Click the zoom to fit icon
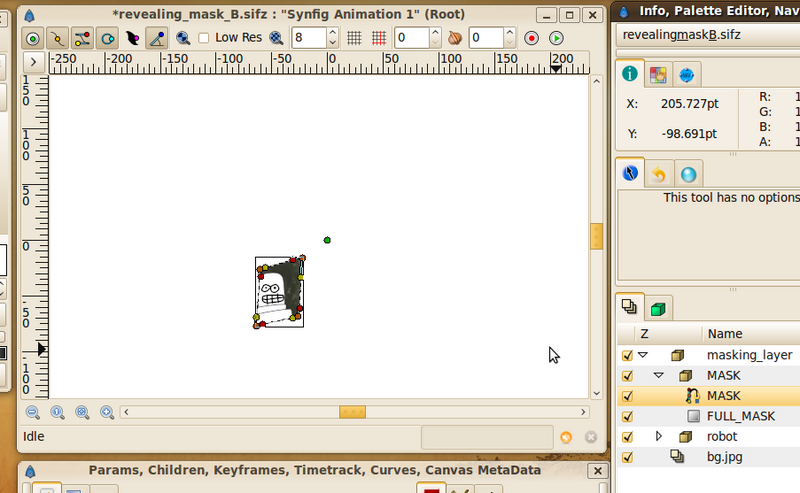 tap(82, 412)
